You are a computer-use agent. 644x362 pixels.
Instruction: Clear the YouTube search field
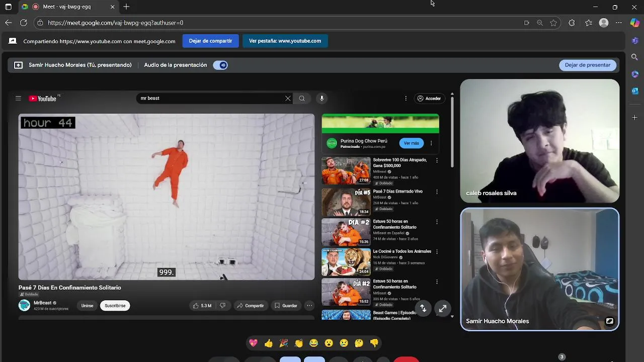tap(288, 99)
